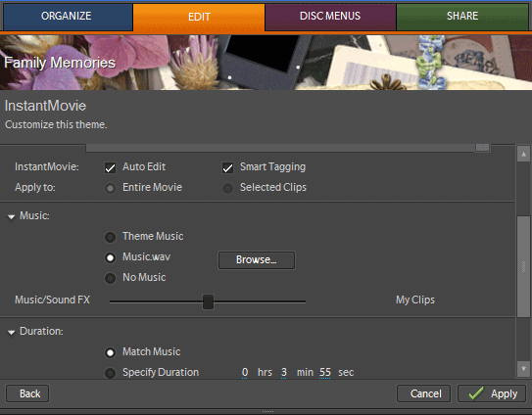Switch to the ORGANIZE tab
This screenshot has height=415, width=532.
pyautogui.click(x=67, y=17)
